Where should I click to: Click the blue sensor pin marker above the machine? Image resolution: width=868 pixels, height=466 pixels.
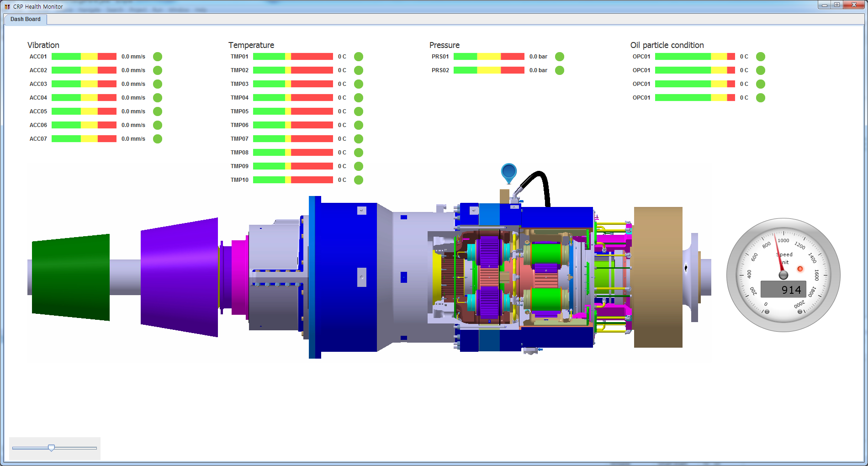click(x=508, y=172)
